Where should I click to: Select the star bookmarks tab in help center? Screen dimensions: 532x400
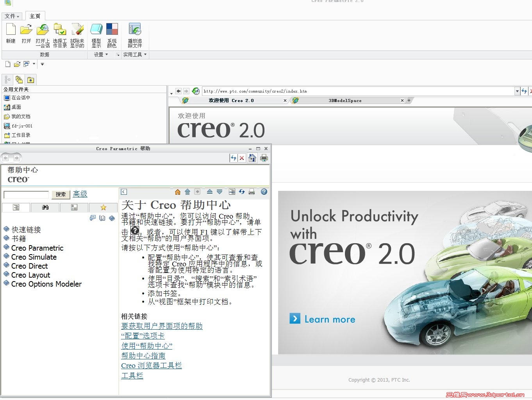104,207
